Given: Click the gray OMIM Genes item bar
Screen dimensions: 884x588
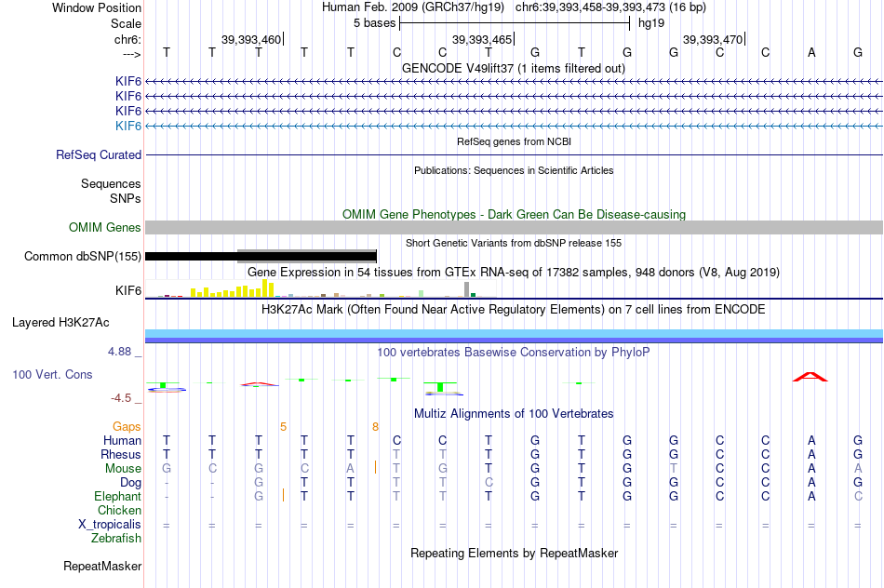Looking at the screenshot, I should point(514,227).
